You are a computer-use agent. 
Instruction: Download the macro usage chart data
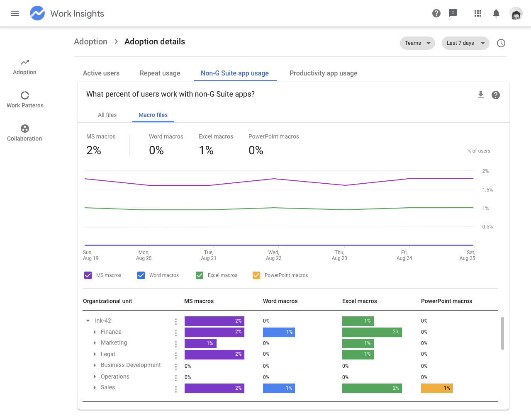[480, 95]
